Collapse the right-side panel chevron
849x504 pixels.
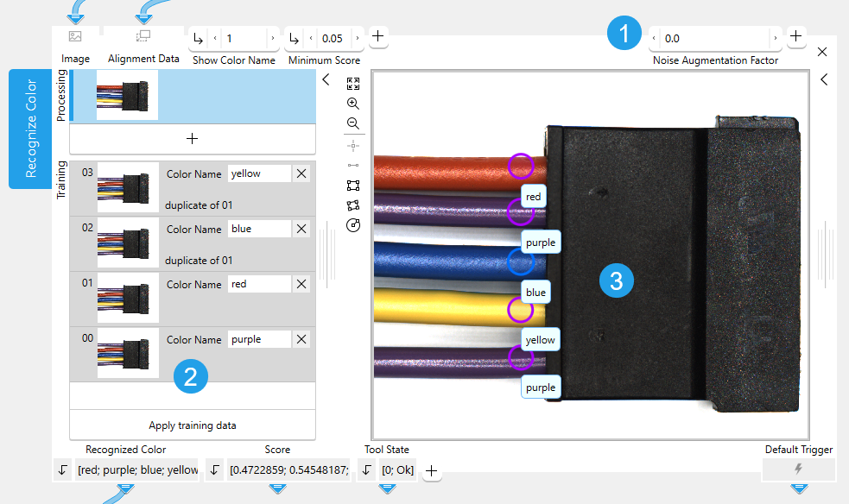coord(824,79)
